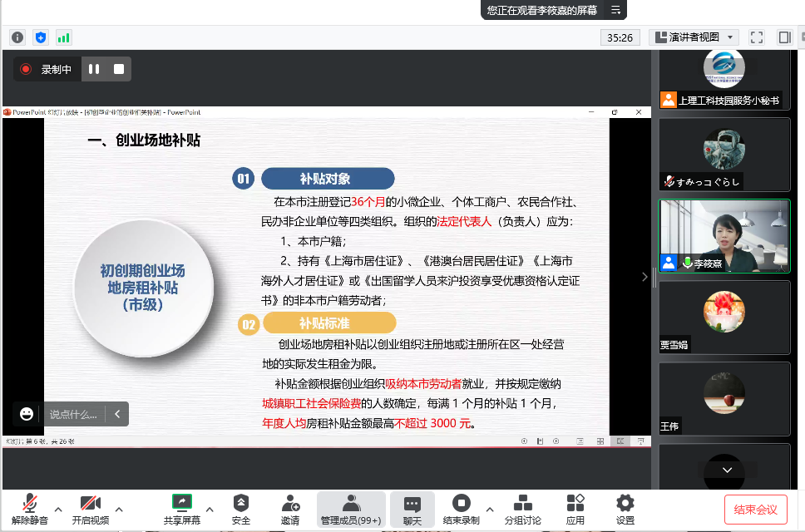The height and width of the screenshot is (532, 805).
Task: Click the End Meeting button
Action: [x=756, y=510]
